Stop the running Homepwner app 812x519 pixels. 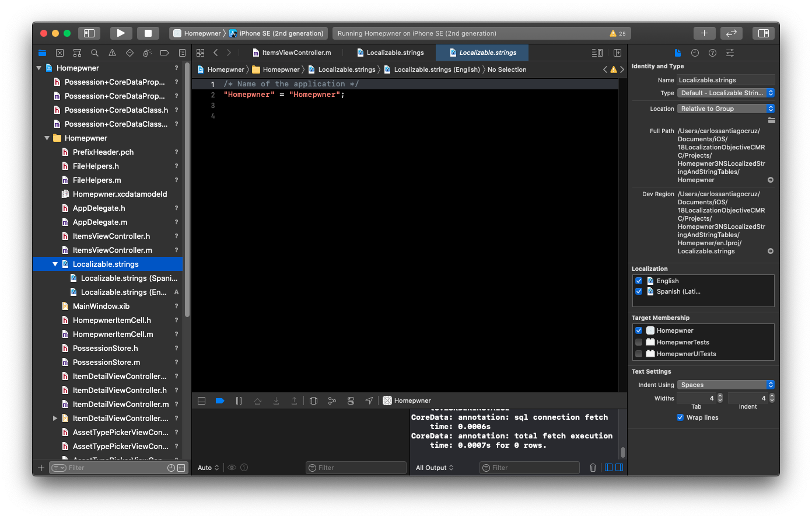coord(148,33)
